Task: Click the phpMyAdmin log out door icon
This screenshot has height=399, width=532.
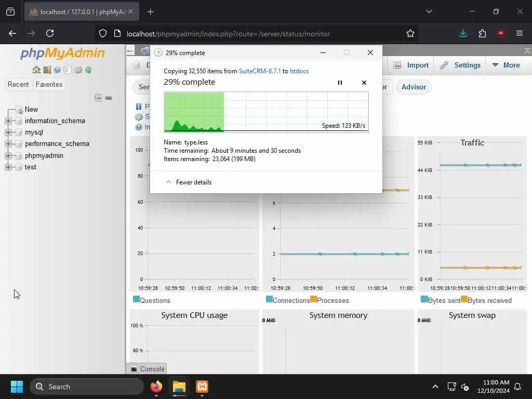Action: point(47,70)
